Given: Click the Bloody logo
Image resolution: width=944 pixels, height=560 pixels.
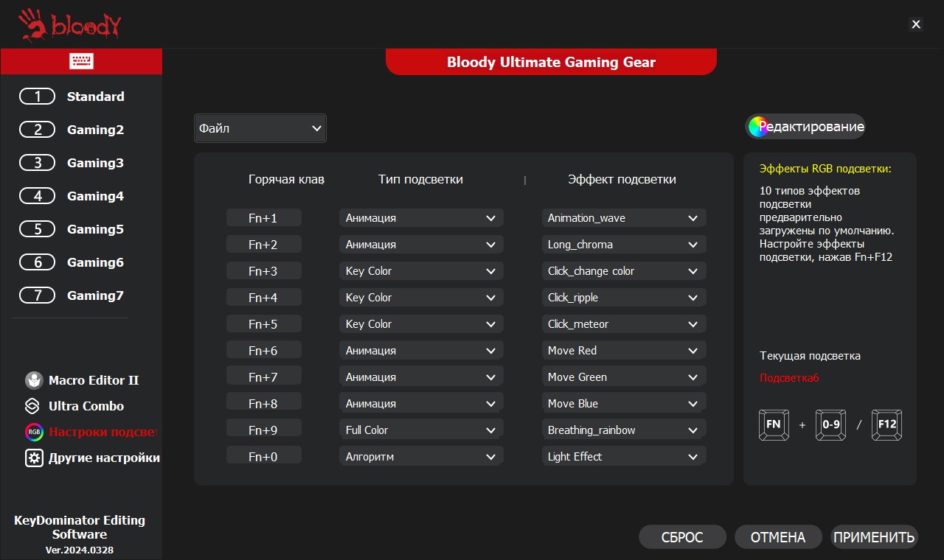Looking at the screenshot, I should point(70,25).
